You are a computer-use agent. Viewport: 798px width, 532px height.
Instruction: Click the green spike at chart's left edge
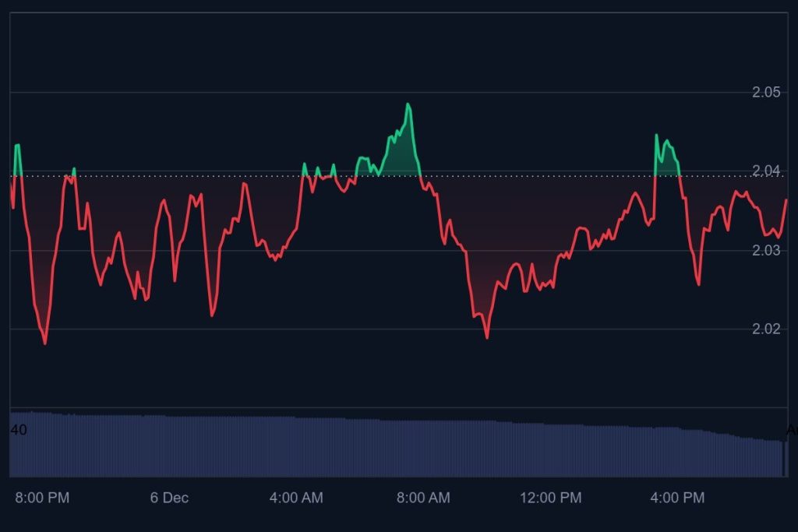point(17,146)
